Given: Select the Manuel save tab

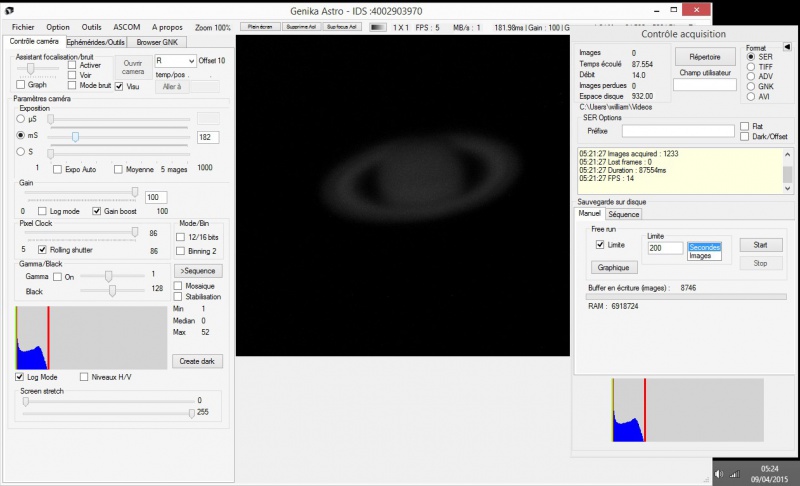Looking at the screenshot, I should click(x=589, y=213).
